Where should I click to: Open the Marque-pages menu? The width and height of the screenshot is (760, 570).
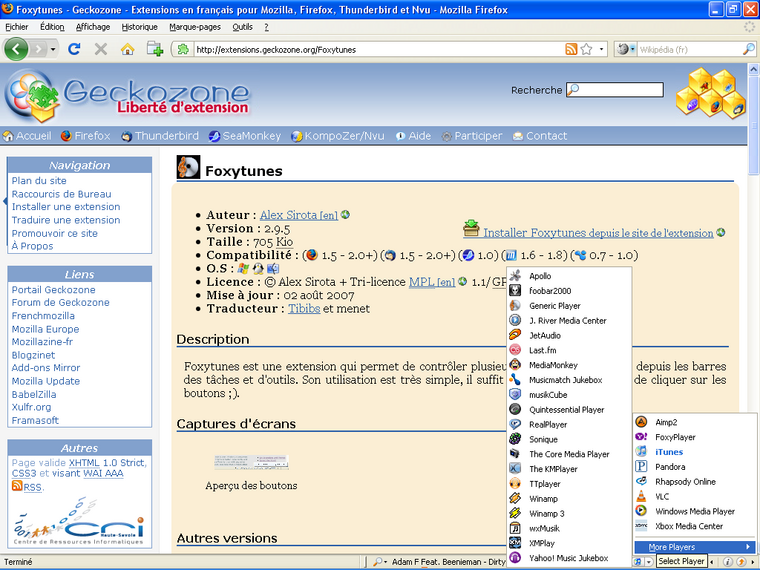pyautogui.click(x=195, y=27)
